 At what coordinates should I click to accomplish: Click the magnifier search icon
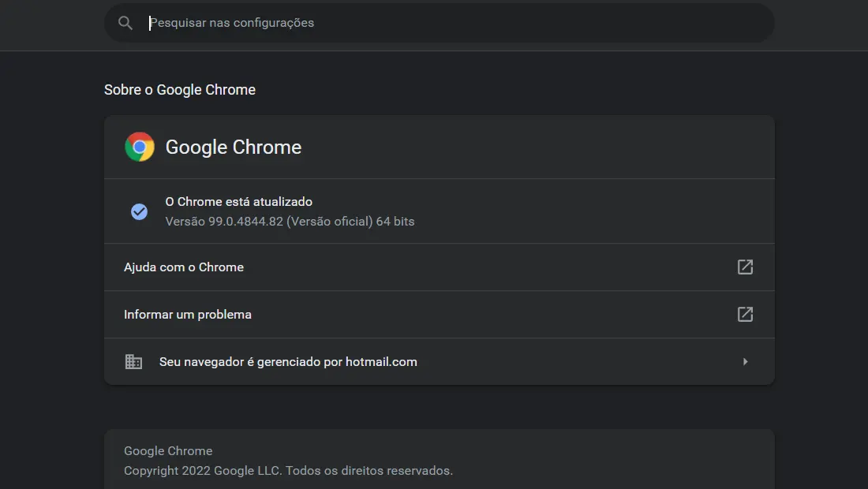coord(125,23)
